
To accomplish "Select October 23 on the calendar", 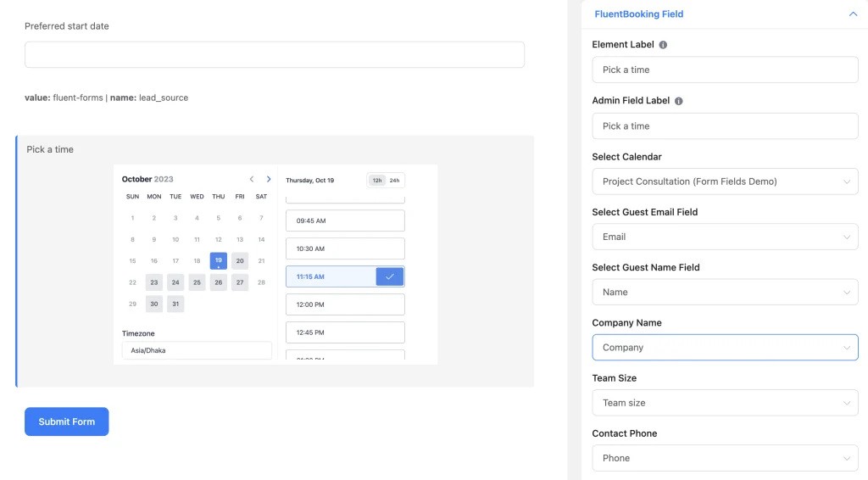I will [x=154, y=282].
